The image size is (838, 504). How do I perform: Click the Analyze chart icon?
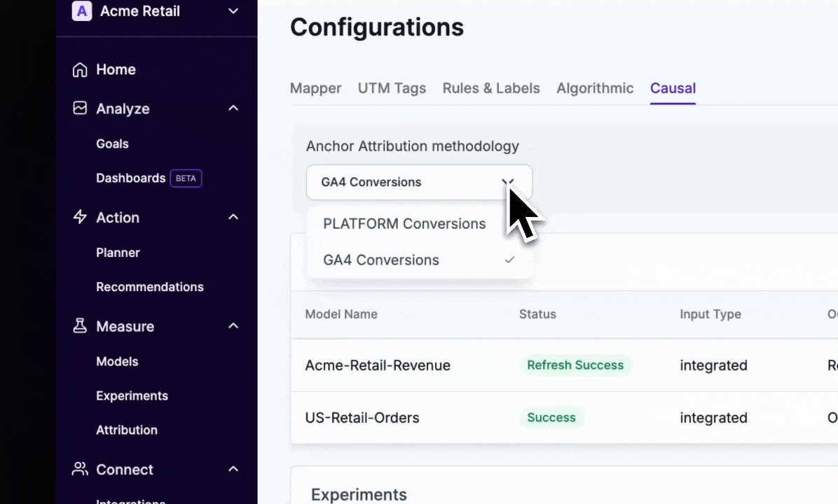81,108
